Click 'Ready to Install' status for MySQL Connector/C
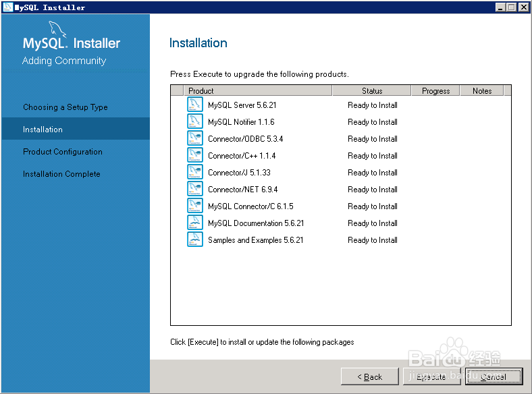532x394 pixels. tap(373, 206)
